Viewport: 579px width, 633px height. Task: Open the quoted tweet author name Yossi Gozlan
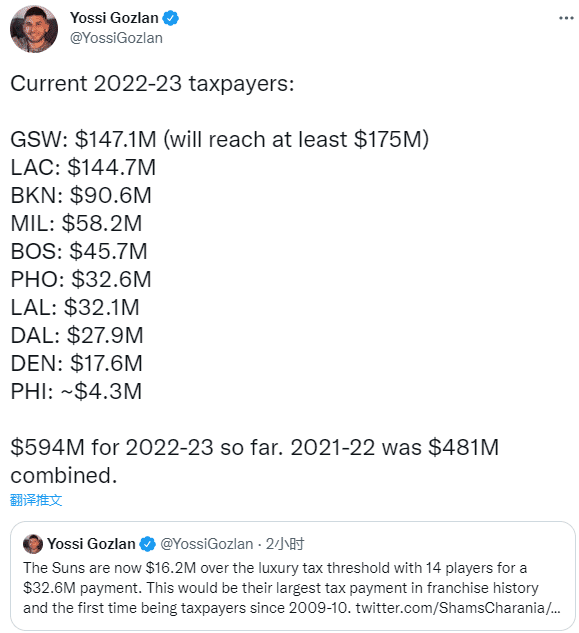click(91, 544)
